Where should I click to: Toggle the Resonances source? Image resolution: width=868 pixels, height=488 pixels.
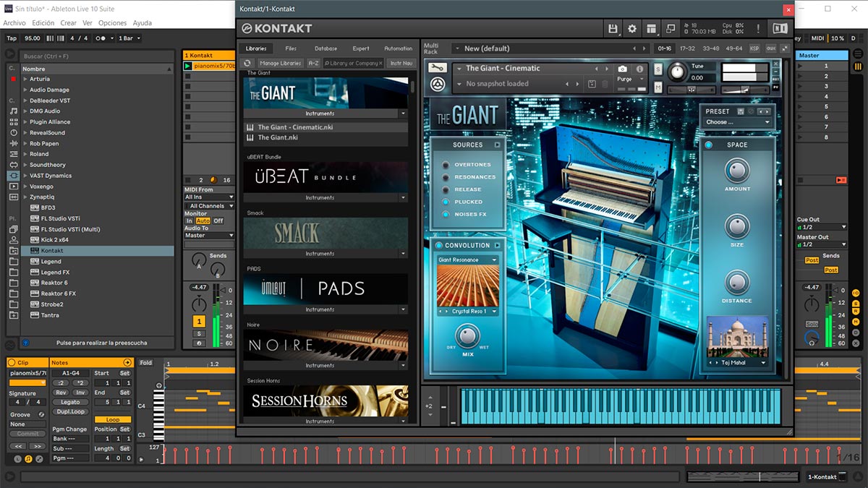pyautogui.click(x=446, y=177)
